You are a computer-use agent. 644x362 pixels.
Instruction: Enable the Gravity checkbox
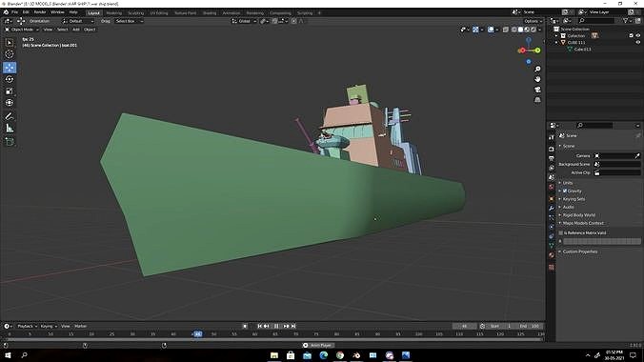point(565,191)
